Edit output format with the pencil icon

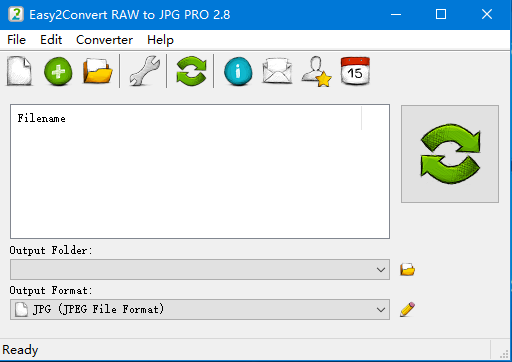tap(407, 309)
